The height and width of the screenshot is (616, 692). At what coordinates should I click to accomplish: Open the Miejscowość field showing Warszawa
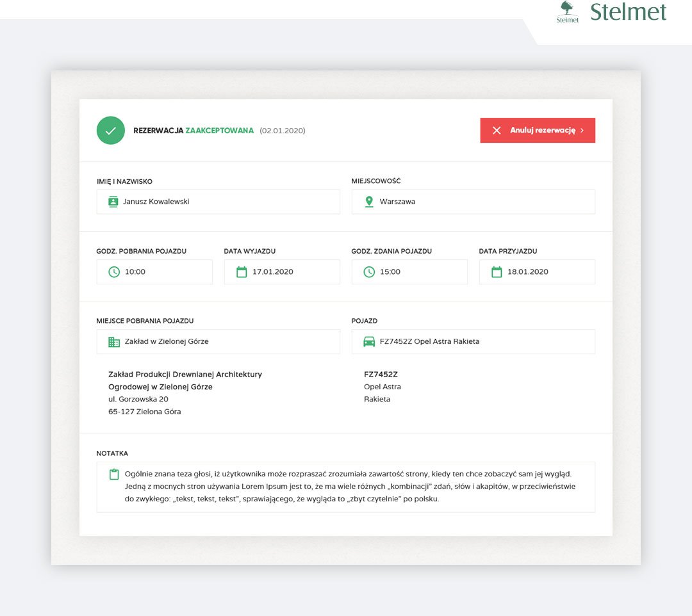[473, 201]
